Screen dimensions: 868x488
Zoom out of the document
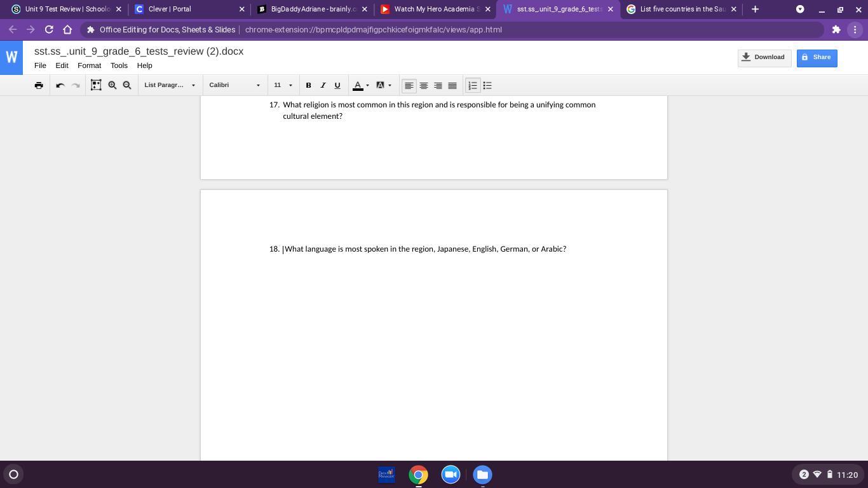click(127, 85)
